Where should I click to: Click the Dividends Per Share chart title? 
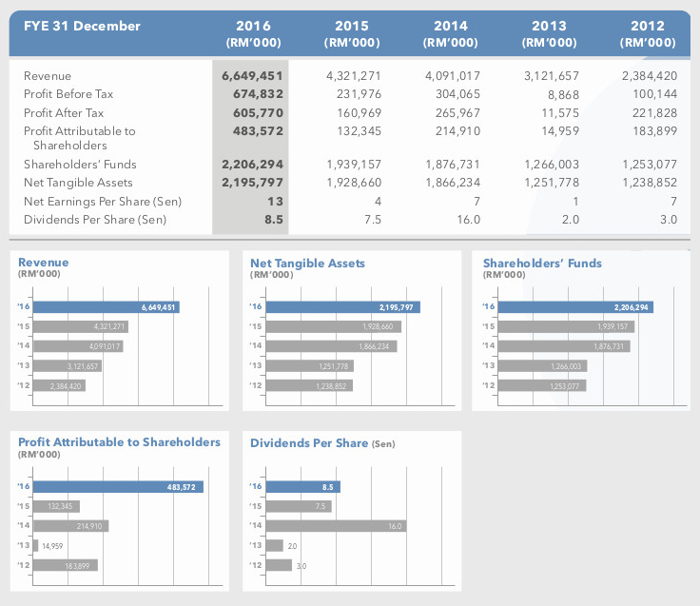[309, 443]
